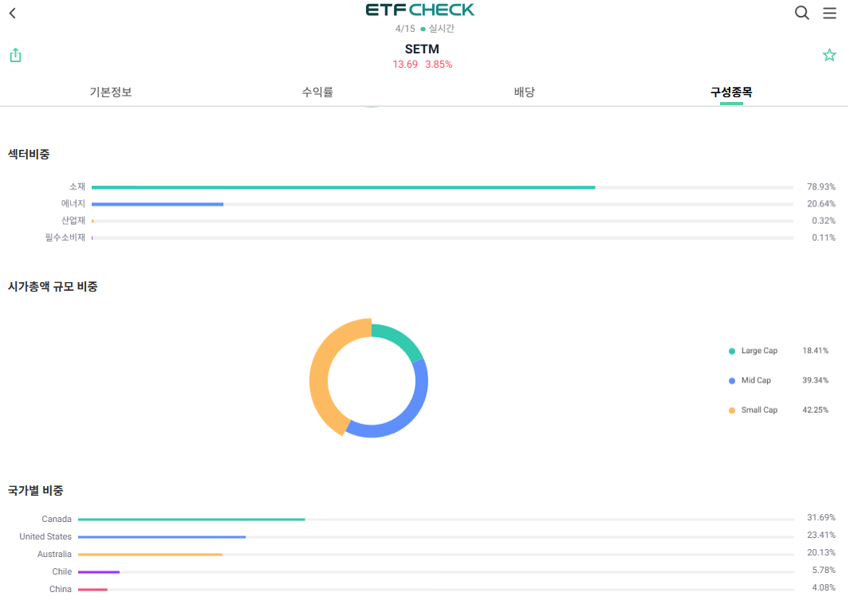The height and width of the screenshot is (616, 858).
Task: Click the ETF CHECK logo
Action: click(x=420, y=10)
